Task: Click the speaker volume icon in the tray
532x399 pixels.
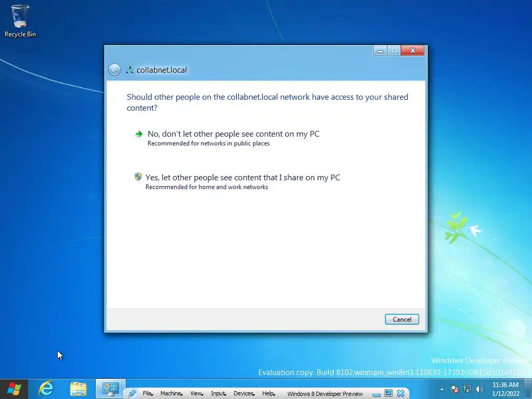Action: [480, 389]
